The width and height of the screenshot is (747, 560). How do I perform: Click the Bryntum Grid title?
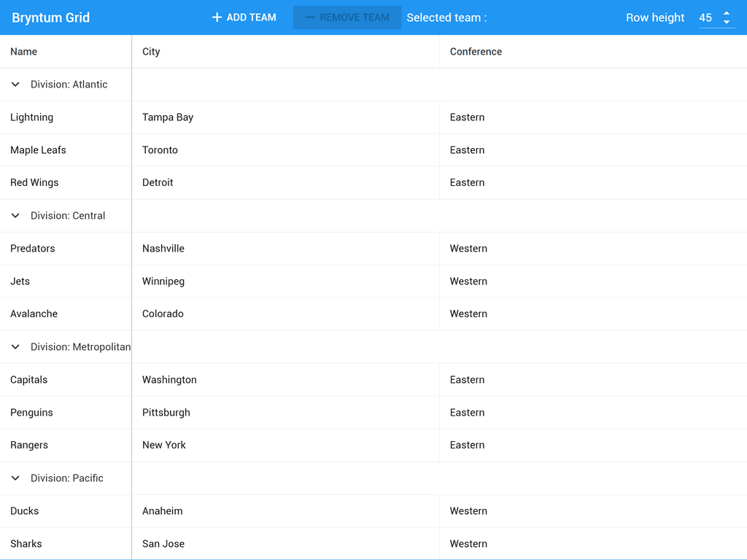(50, 17)
